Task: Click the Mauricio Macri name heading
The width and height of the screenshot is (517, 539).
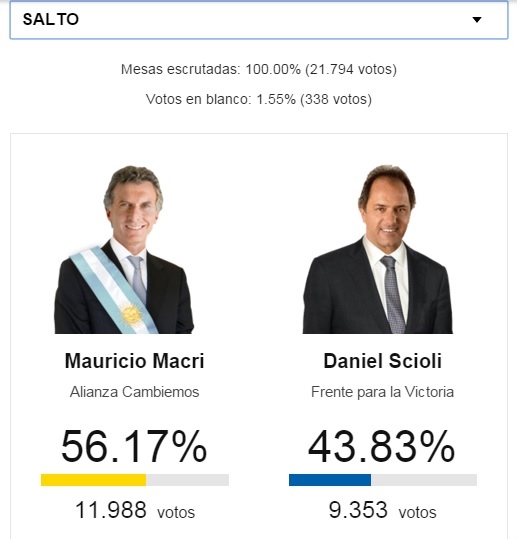Action: tap(134, 361)
